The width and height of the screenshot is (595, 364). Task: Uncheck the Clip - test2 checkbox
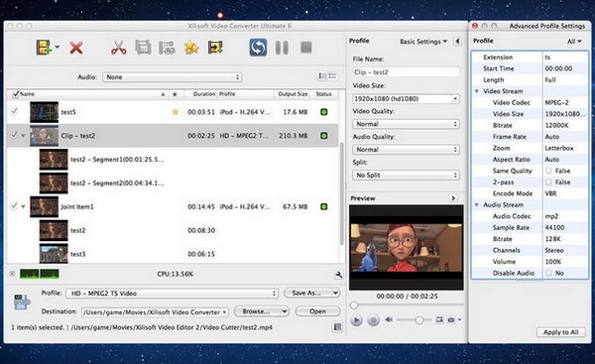[x=14, y=135]
